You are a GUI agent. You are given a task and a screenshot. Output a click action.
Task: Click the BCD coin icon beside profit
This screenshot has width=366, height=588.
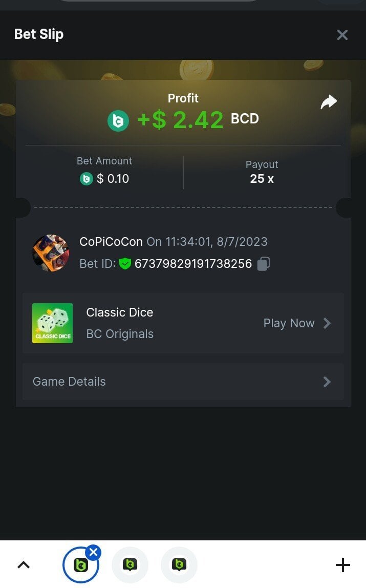tap(118, 121)
